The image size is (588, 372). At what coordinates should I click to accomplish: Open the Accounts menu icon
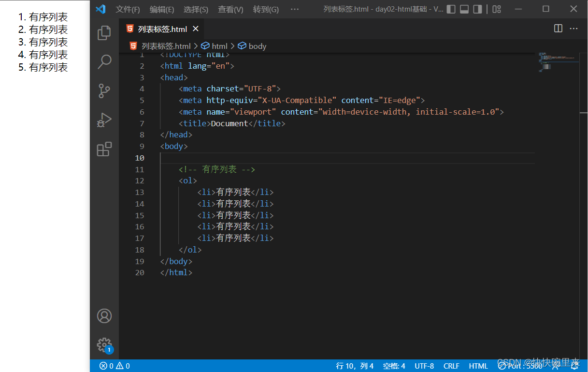pos(104,316)
